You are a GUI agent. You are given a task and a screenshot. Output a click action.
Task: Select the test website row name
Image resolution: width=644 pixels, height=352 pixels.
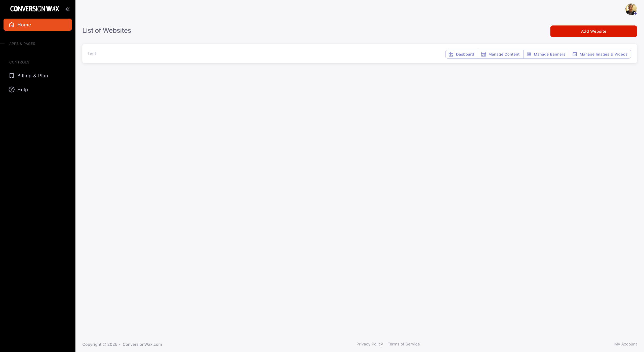tap(92, 54)
